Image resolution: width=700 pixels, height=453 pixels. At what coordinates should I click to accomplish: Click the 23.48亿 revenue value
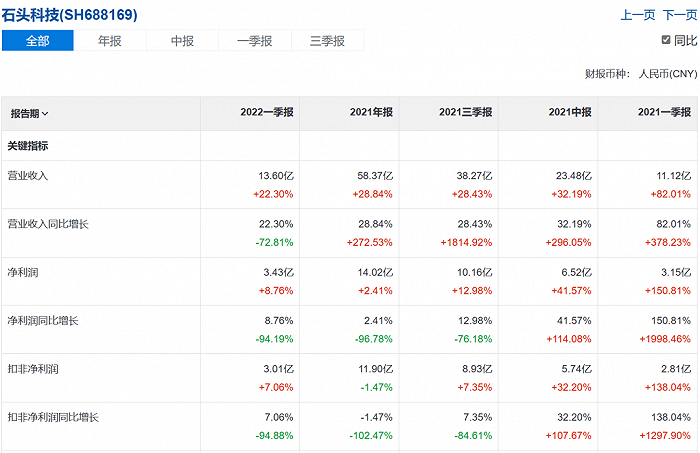(x=574, y=176)
